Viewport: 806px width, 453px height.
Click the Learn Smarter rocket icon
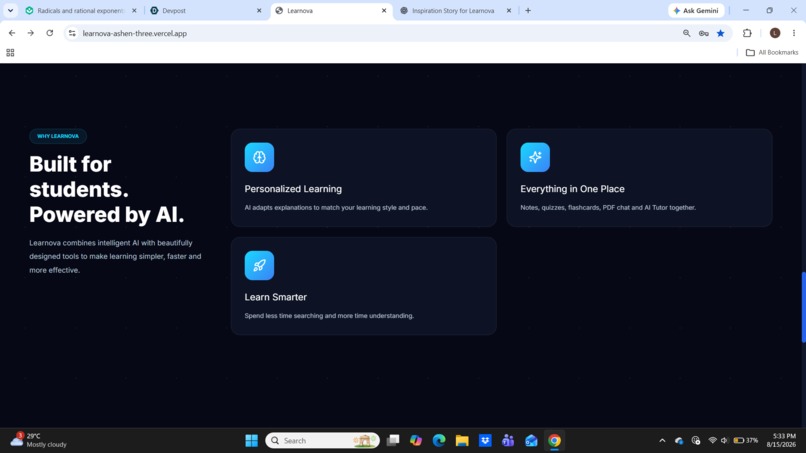259,265
